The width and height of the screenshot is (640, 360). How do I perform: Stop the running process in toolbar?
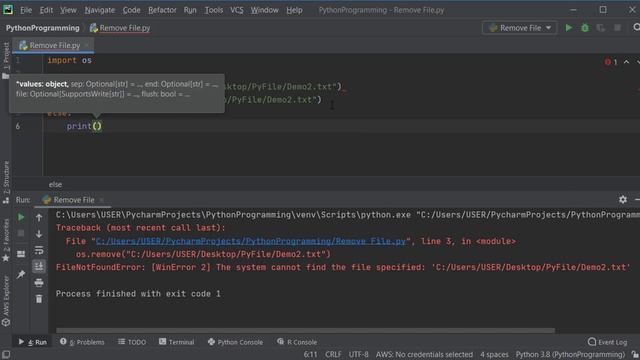[618, 28]
